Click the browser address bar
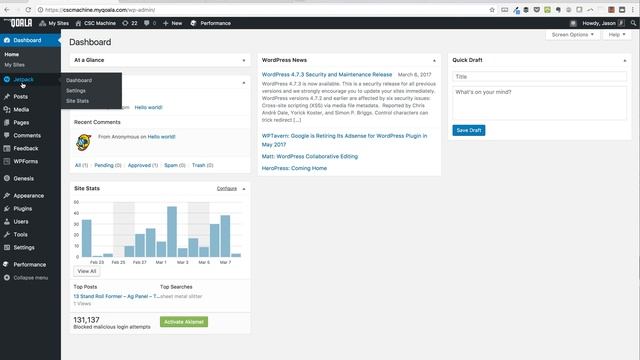Screen dimensions: 640x360 point(261,10)
